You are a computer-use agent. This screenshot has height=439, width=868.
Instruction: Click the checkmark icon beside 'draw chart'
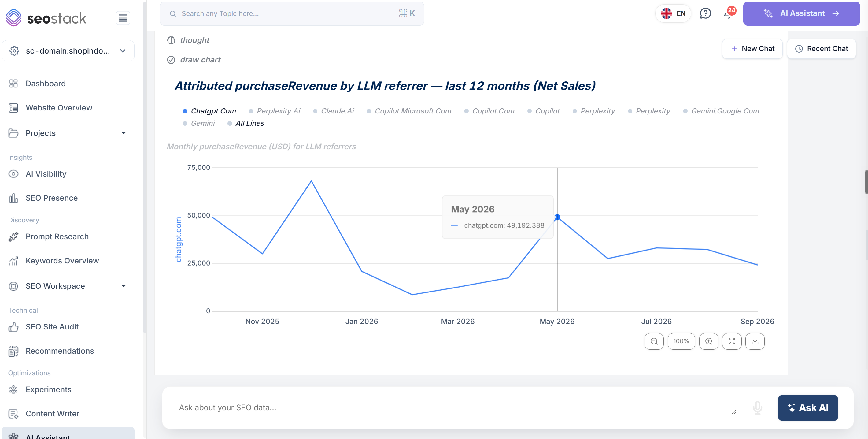pyautogui.click(x=171, y=60)
